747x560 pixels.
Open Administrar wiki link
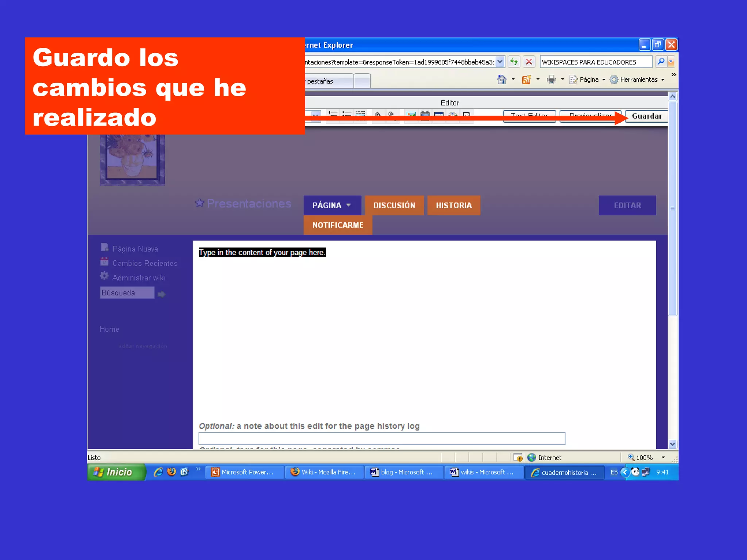[x=139, y=278]
